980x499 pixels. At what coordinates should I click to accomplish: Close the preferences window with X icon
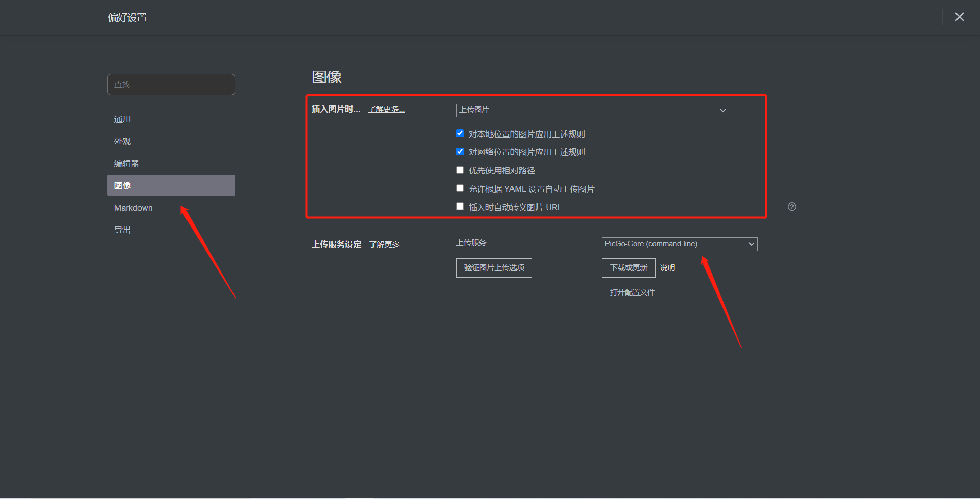(959, 17)
